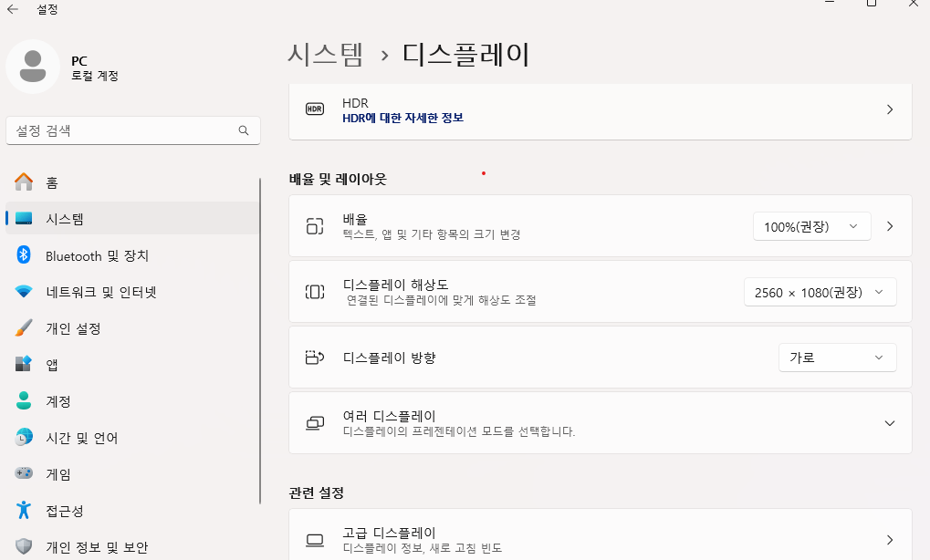Go to 개인 설정 paintbrush icon
The width and height of the screenshot is (930, 560).
[25, 328]
